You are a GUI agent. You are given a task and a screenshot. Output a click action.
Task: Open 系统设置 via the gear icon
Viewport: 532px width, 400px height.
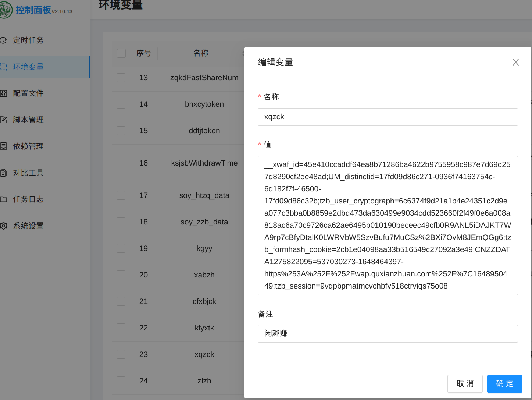(x=4, y=226)
